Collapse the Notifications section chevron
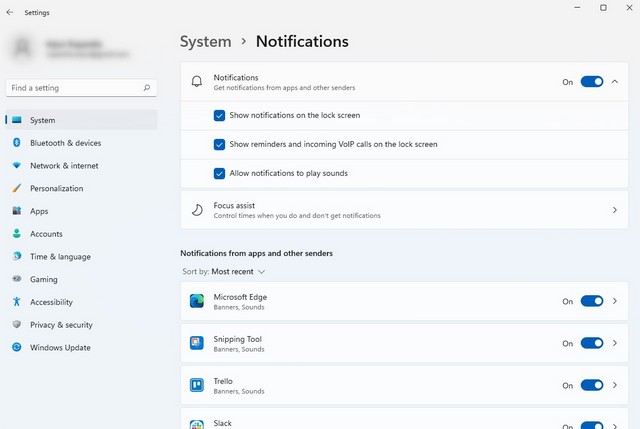Image resolution: width=640 pixels, height=429 pixels. (615, 82)
